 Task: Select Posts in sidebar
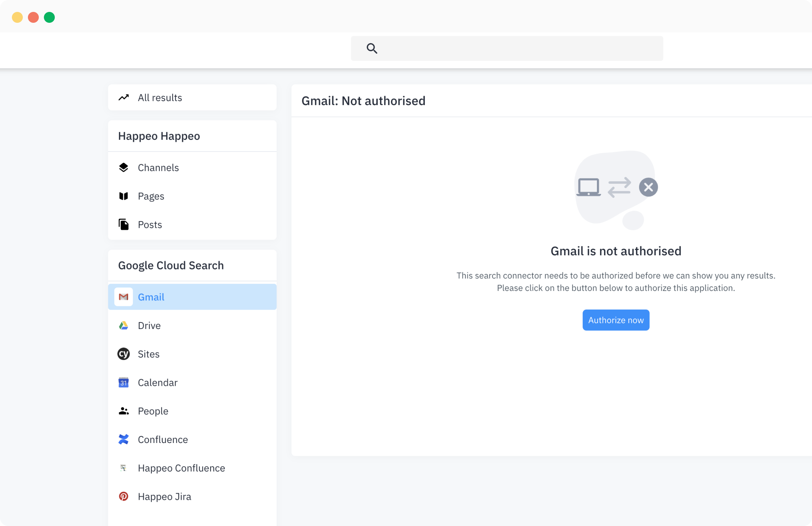[192, 225]
